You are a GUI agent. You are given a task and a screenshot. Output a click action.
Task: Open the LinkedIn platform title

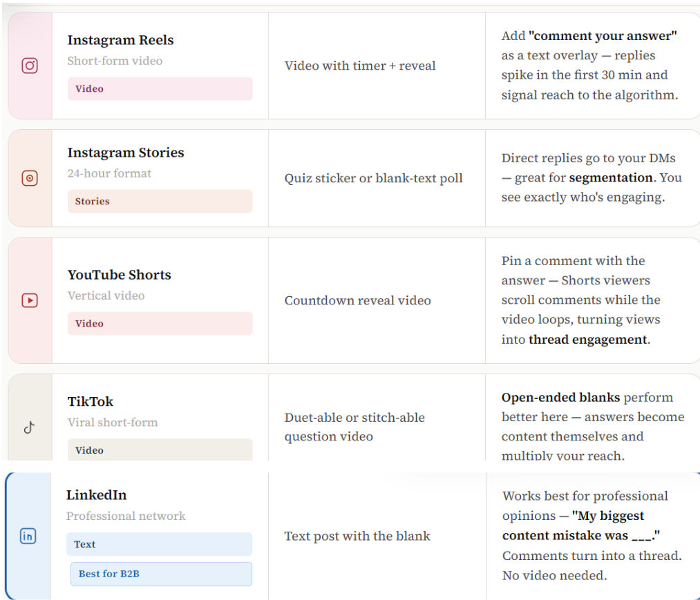coord(96,495)
